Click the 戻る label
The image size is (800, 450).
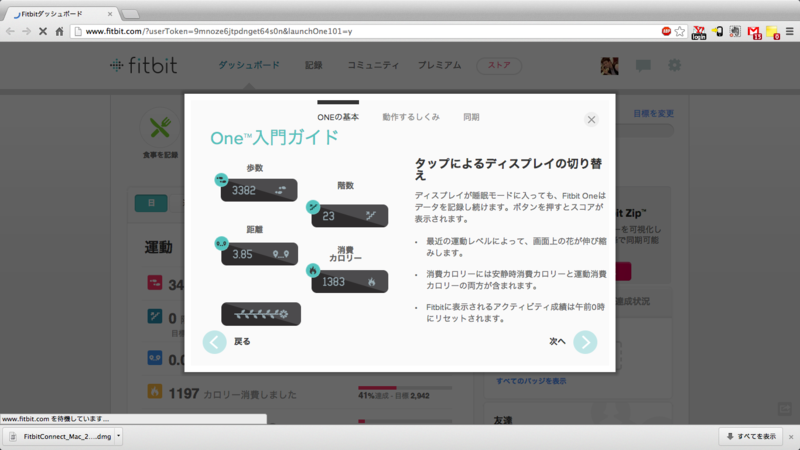tap(242, 341)
